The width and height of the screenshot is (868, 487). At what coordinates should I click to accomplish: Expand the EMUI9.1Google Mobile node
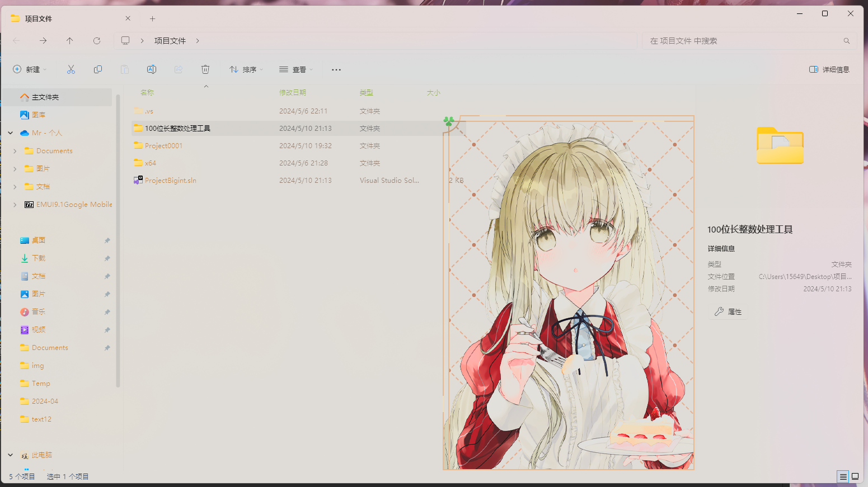[15, 205]
